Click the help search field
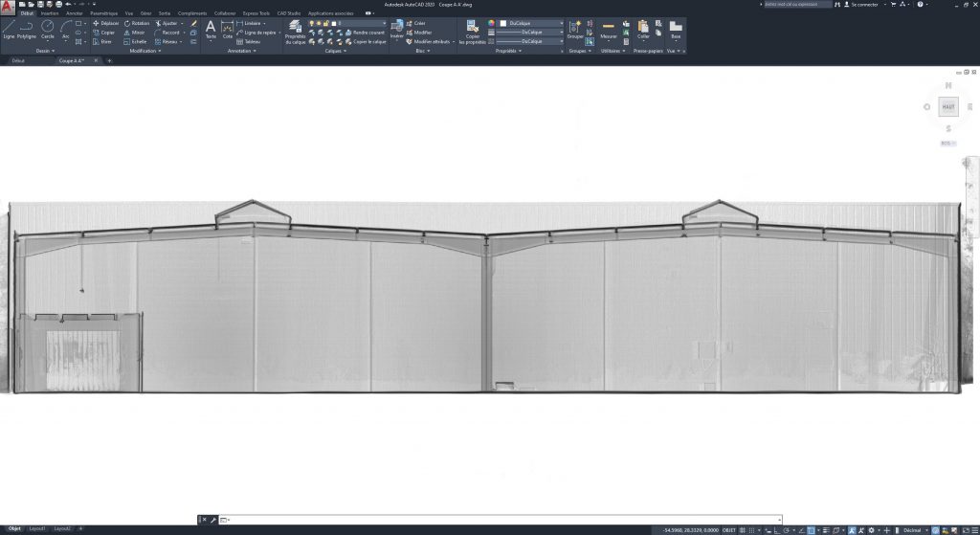The width and height of the screenshot is (980, 535). (x=797, y=5)
